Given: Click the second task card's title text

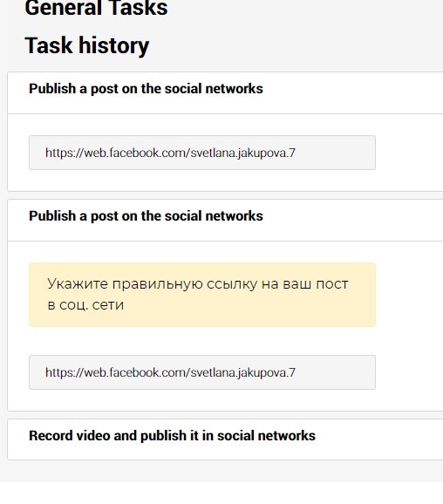Looking at the screenshot, I should [x=146, y=216].
